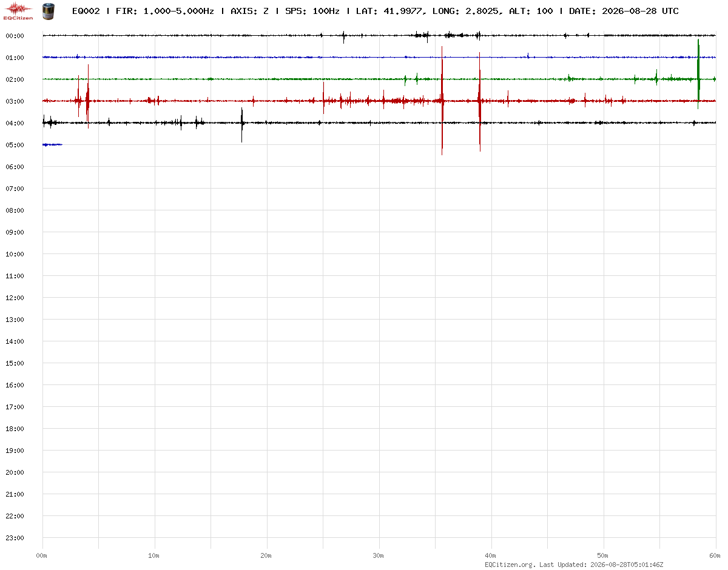This screenshot has width=728, height=570.
Task: Click the red spike near 4 minutes on 03:00 trace
Action: pyautogui.click(x=88, y=96)
